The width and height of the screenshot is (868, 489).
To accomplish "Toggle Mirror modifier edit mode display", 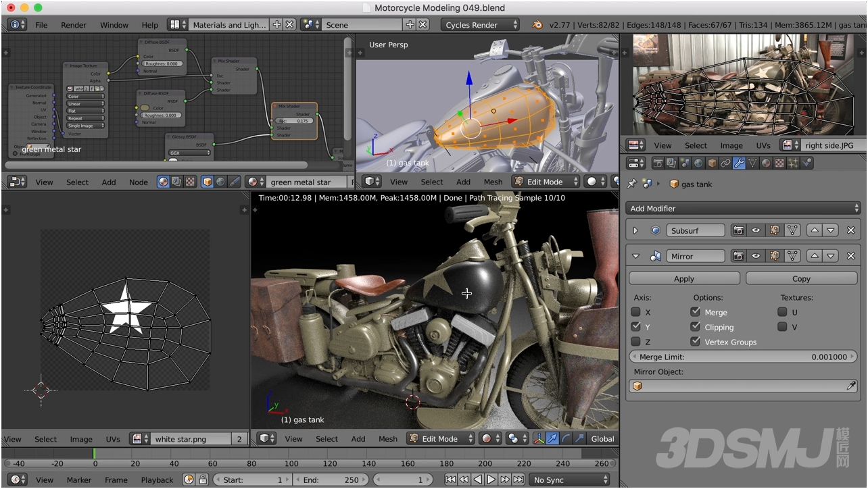I will tap(774, 256).
